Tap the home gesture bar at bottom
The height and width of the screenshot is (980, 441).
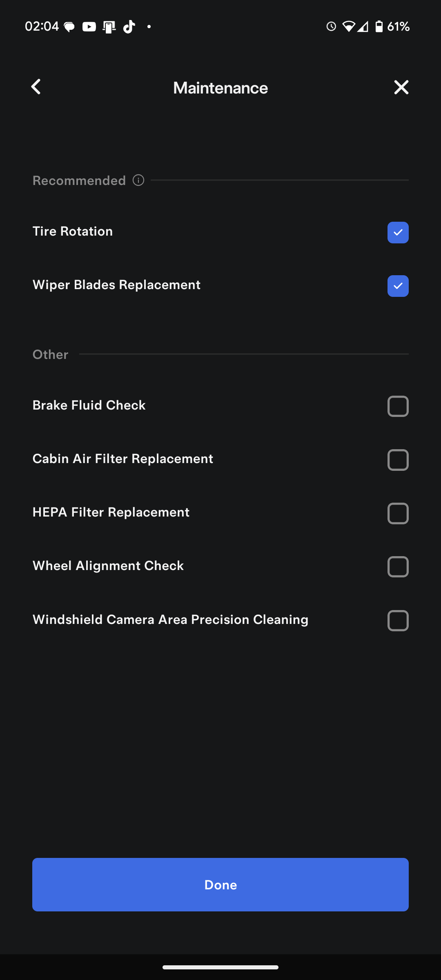[220, 967]
